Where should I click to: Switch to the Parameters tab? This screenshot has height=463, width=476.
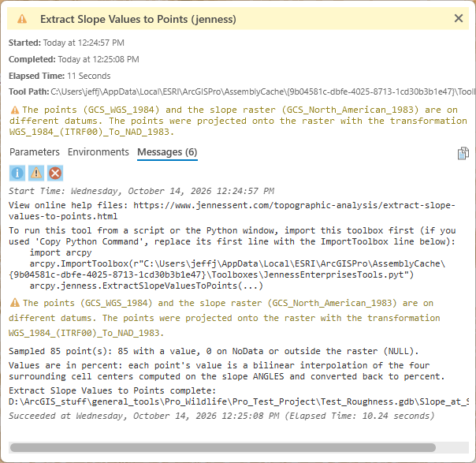[x=35, y=152]
